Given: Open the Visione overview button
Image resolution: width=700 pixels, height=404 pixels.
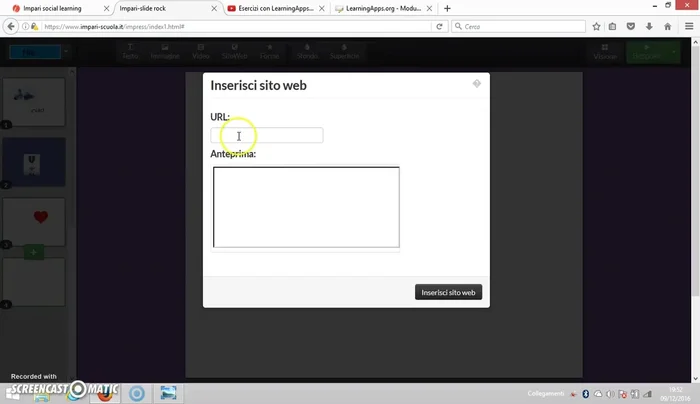Looking at the screenshot, I should tap(605, 52).
